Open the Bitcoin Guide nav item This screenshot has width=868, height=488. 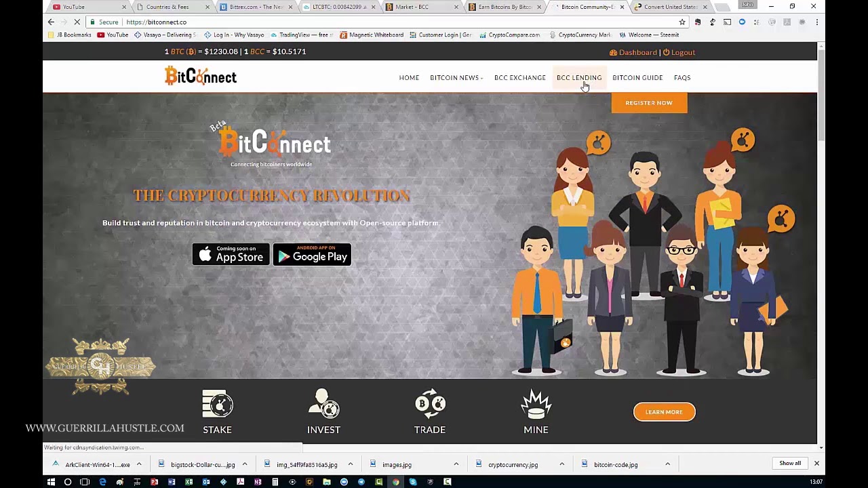coord(637,78)
